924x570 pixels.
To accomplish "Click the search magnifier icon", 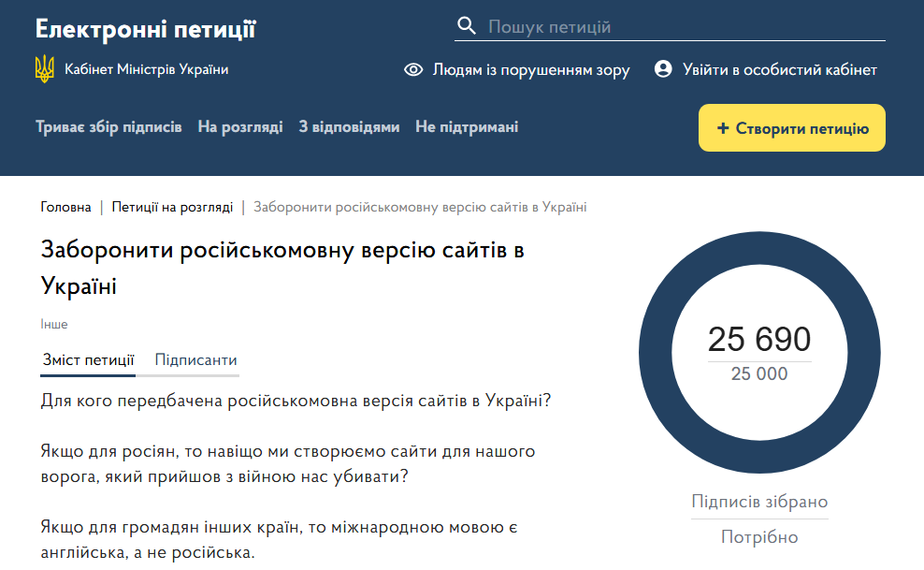I will click(466, 26).
